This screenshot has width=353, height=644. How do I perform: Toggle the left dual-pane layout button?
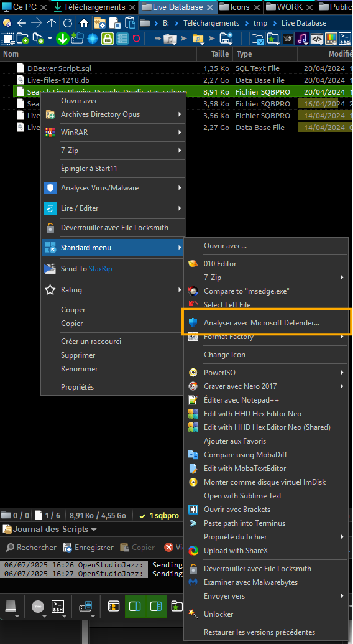(135, 606)
